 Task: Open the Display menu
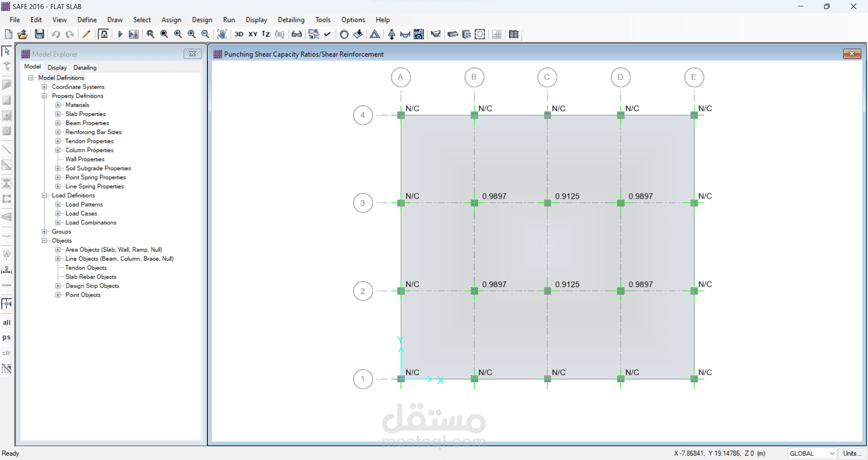point(256,20)
